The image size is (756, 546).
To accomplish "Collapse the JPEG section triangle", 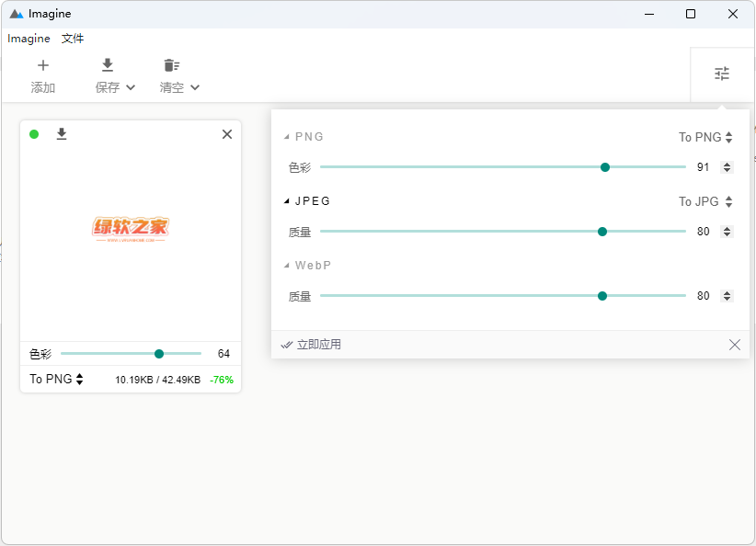I will point(286,201).
